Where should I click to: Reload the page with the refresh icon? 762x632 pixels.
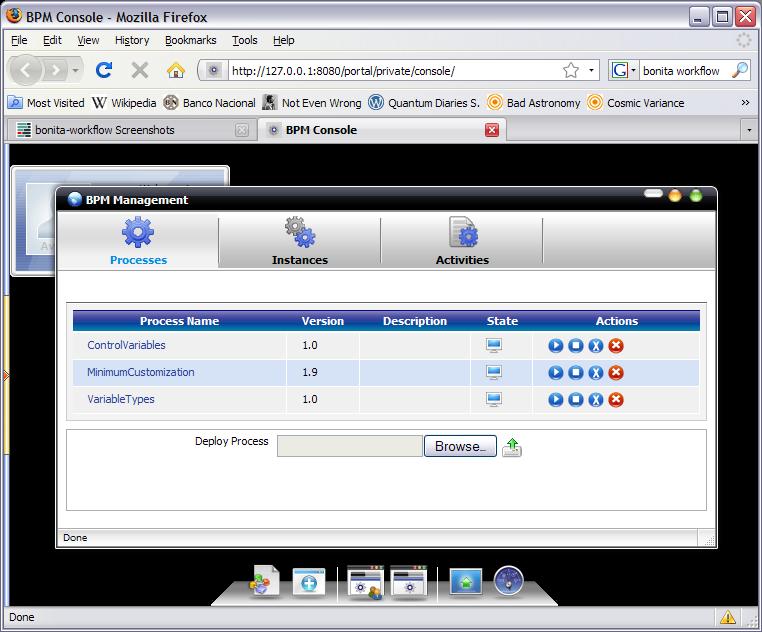103,70
